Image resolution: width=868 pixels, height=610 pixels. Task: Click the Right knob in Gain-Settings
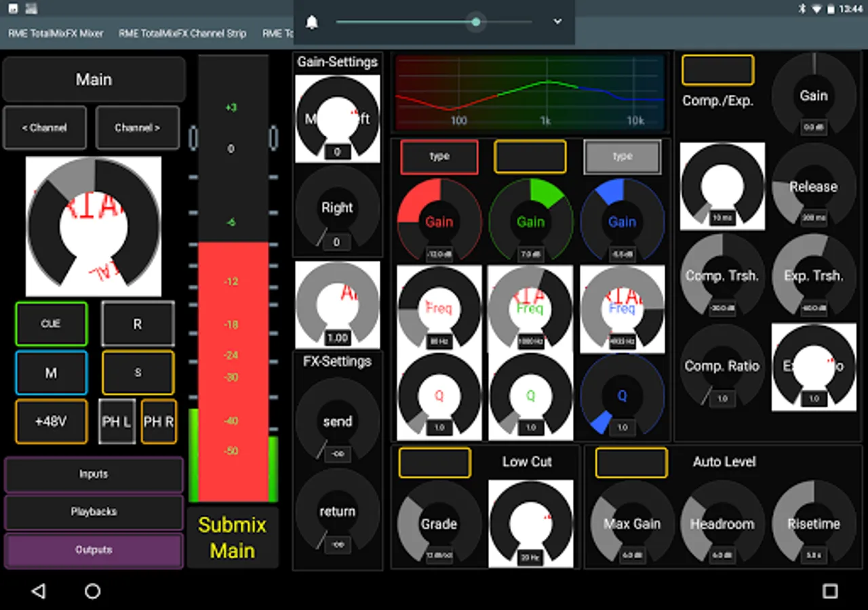(338, 209)
